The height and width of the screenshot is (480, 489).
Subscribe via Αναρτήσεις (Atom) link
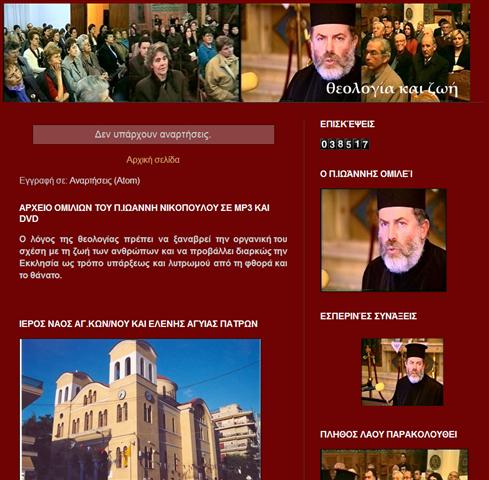coord(105,181)
